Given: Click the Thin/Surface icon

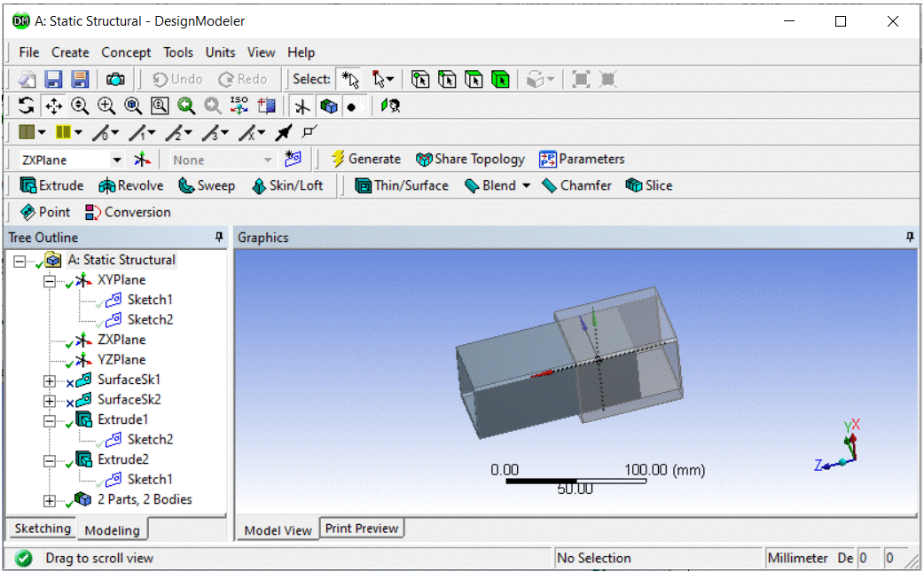Looking at the screenshot, I should (363, 185).
